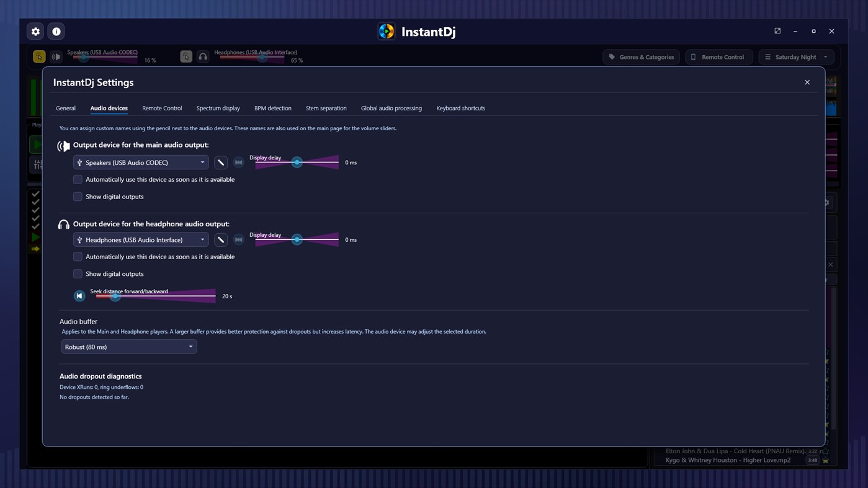This screenshot has height=488, width=868.
Task: Click the Seek distance forward/backward slider
Action: click(x=156, y=296)
